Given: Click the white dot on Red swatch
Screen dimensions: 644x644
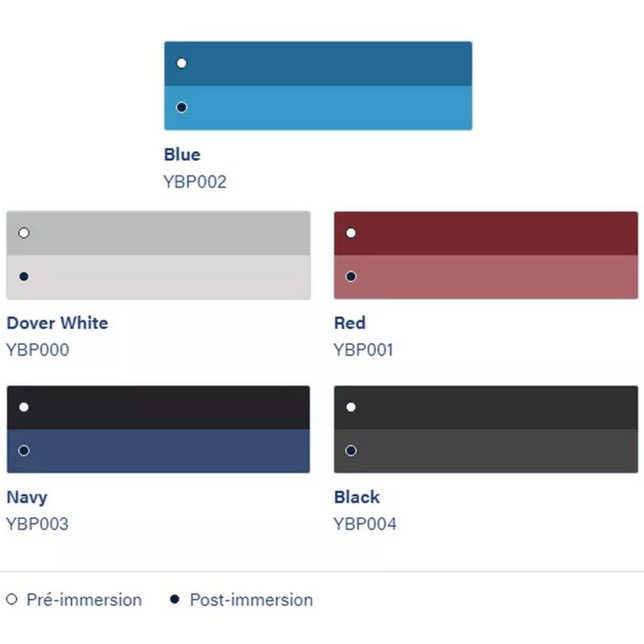Looking at the screenshot, I should [x=351, y=233].
